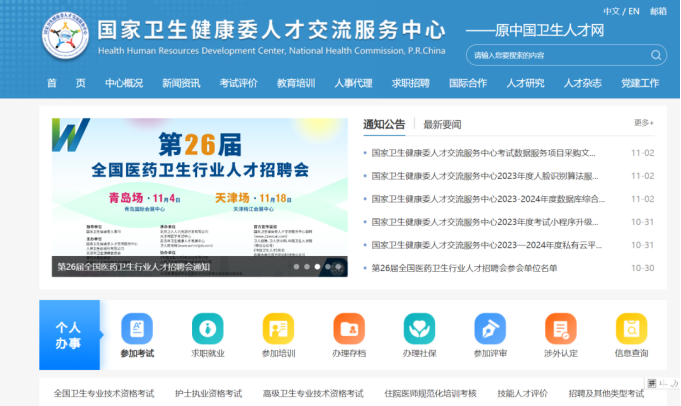
Task: Switch language to 中文
Action: [x=611, y=11]
